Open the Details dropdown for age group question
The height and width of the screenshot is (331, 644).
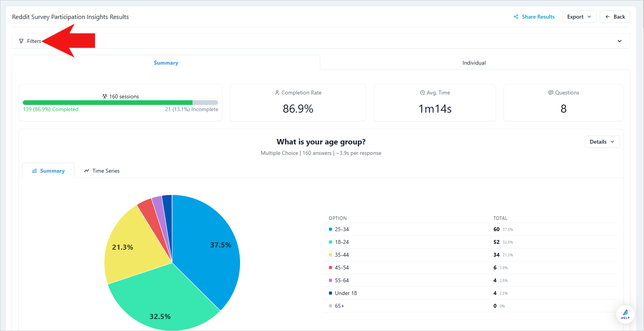(x=602, y=142)
